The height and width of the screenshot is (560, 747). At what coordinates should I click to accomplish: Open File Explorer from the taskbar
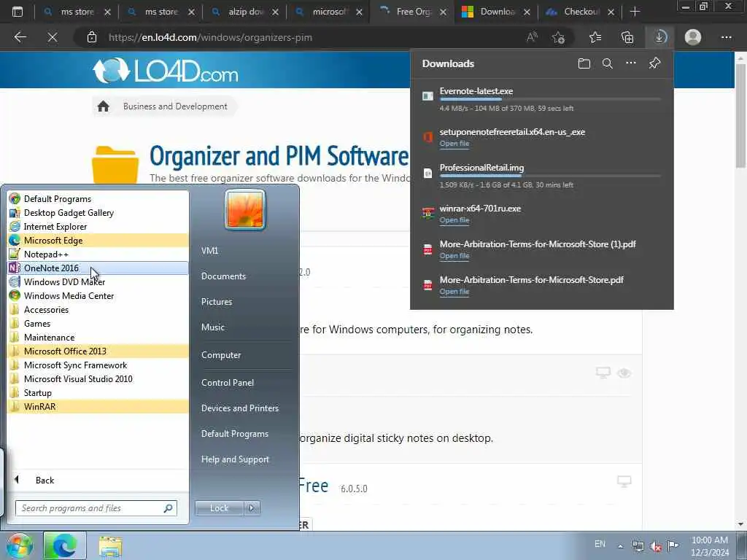pos(111,546)
